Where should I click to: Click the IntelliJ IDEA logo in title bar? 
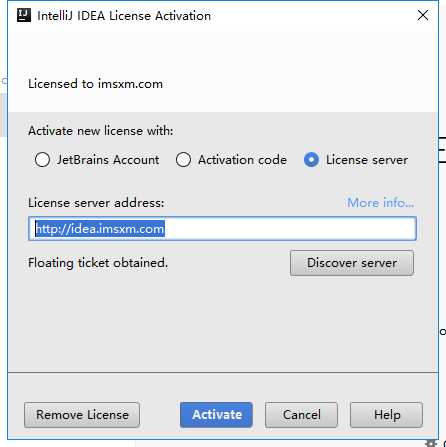24,15
